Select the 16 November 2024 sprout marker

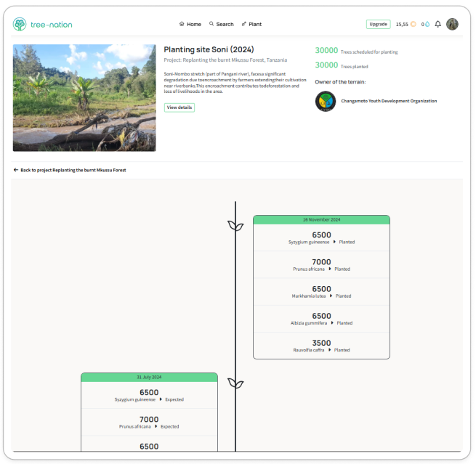click(235, 226)
